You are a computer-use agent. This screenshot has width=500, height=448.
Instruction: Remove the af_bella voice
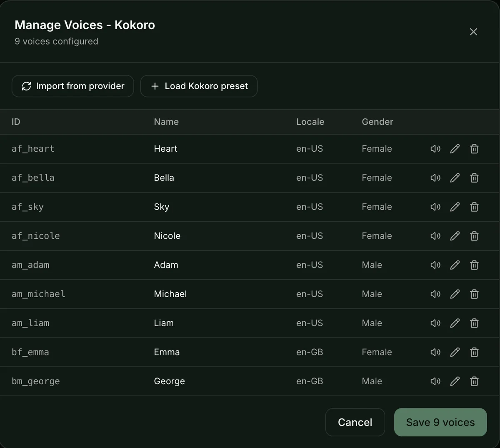tap(474, 178)
